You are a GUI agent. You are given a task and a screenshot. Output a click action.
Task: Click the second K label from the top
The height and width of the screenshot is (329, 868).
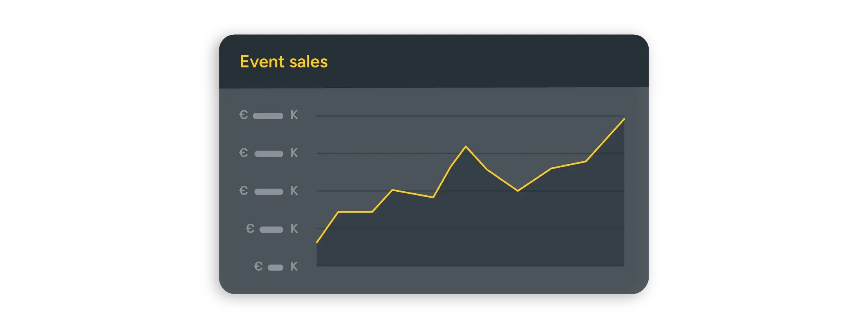pyautogui.click(x=294, y=153)
